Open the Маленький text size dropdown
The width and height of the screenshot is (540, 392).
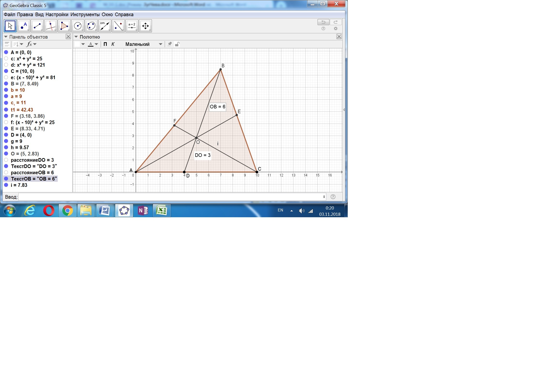[x=160, y=44]
